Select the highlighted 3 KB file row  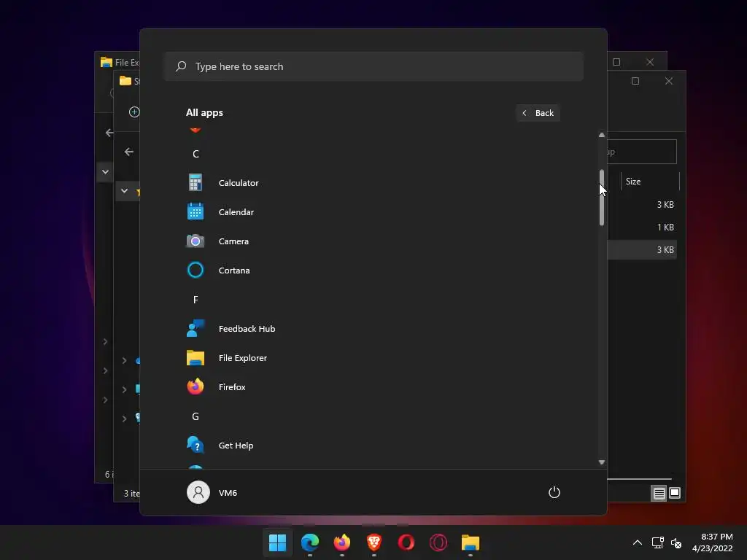coord(642,249)
